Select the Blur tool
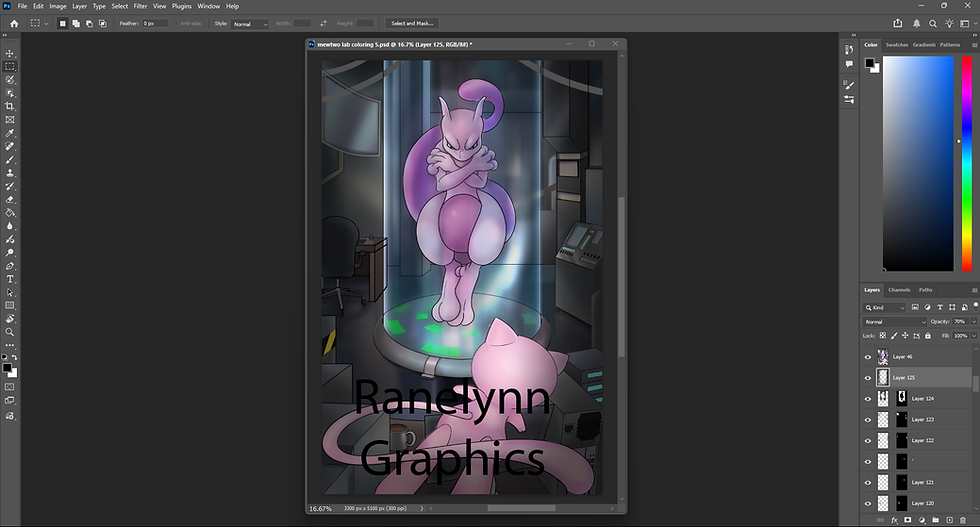The image size is (980, 527). [9, 226]
